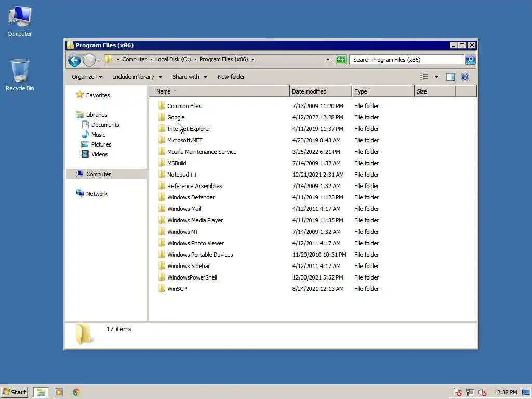
Task: Select Reference Assemblies folder icon
Action: 162,185
